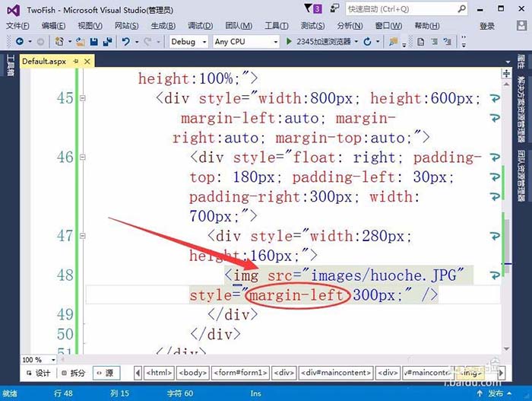This screenshot has height=401, width=532.
Task: Click the Redo toolbar icon
Action: (147, 42)
